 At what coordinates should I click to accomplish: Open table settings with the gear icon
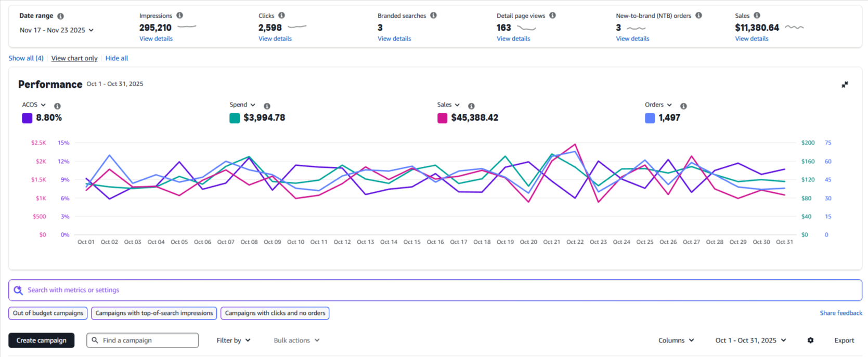point(810,340)
